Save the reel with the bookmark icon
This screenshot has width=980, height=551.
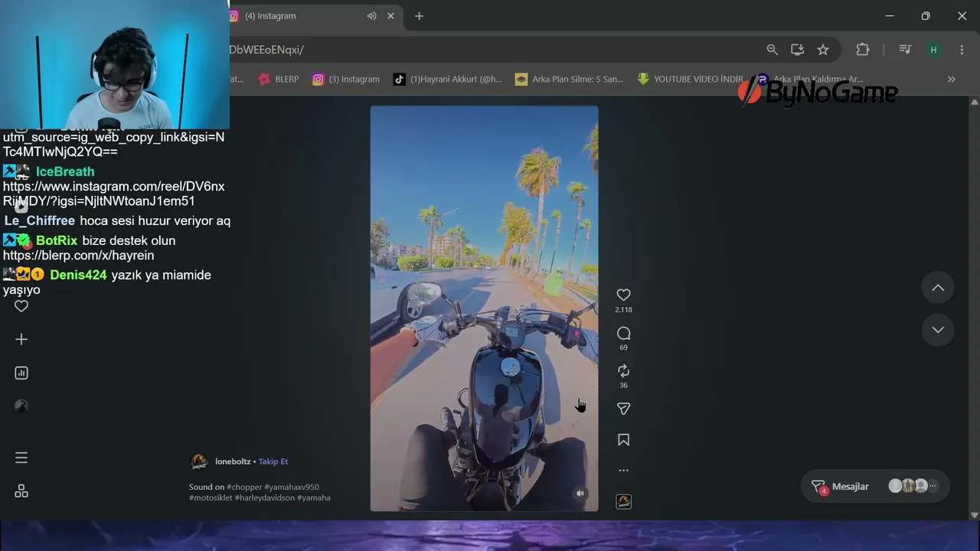[623, 440]
